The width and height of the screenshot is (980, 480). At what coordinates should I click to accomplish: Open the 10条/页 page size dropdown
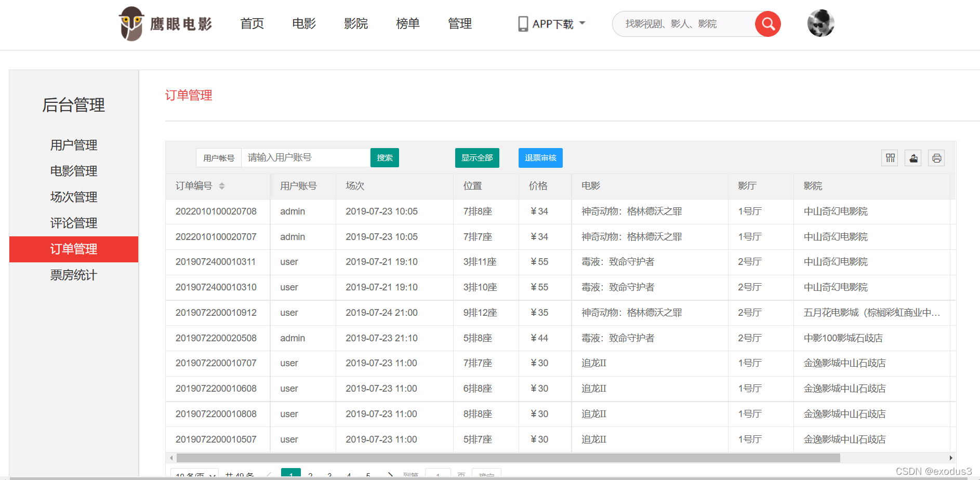pos(195,474)
